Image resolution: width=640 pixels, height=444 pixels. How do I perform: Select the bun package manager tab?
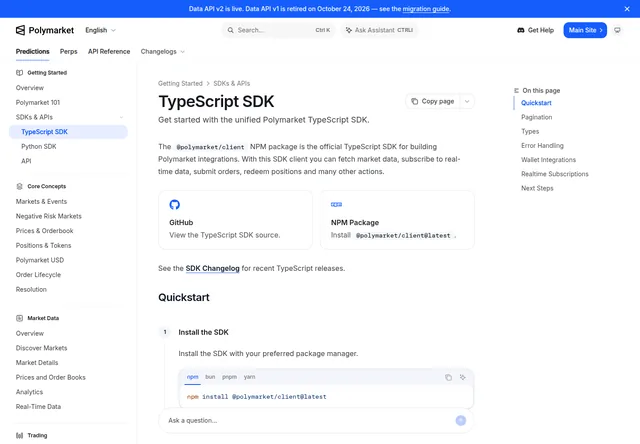coord(210,377)
